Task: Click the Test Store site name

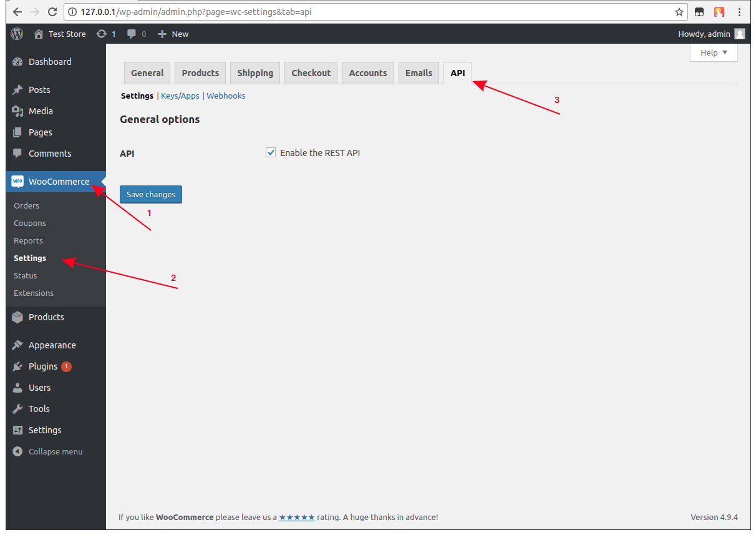Action: (67, 34)
